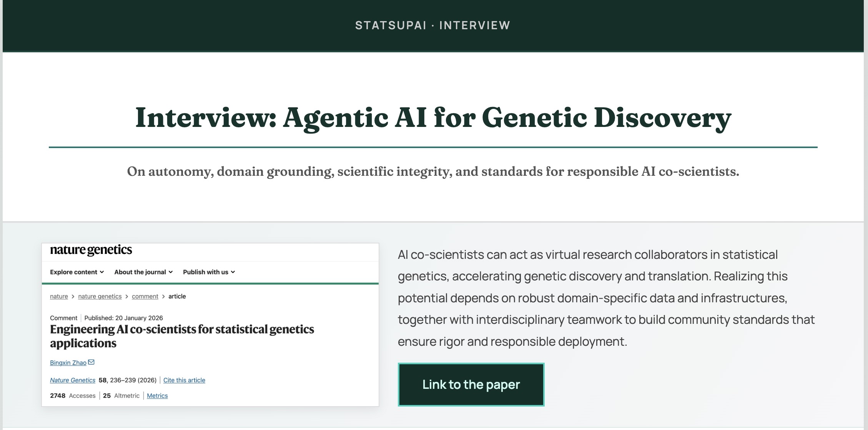
Task: Open the 'nature genetics' breadcrumb link
Action: pyautogui.click(x=100, y=296)
